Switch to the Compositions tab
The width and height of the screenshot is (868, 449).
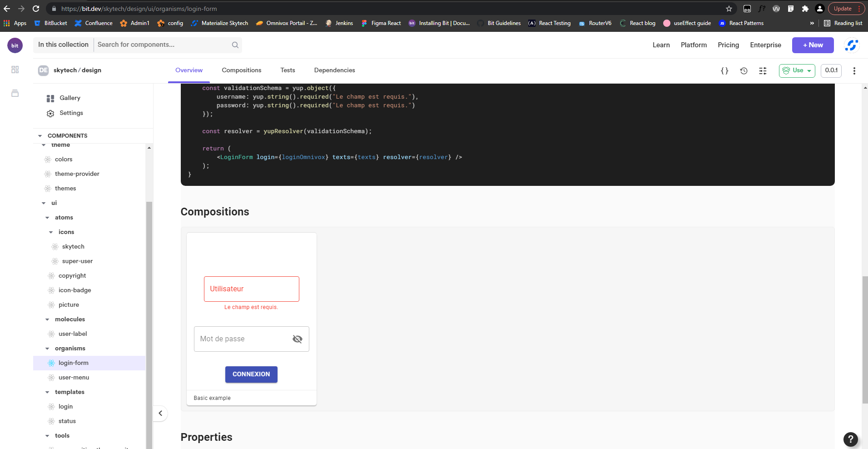(241, 70)
